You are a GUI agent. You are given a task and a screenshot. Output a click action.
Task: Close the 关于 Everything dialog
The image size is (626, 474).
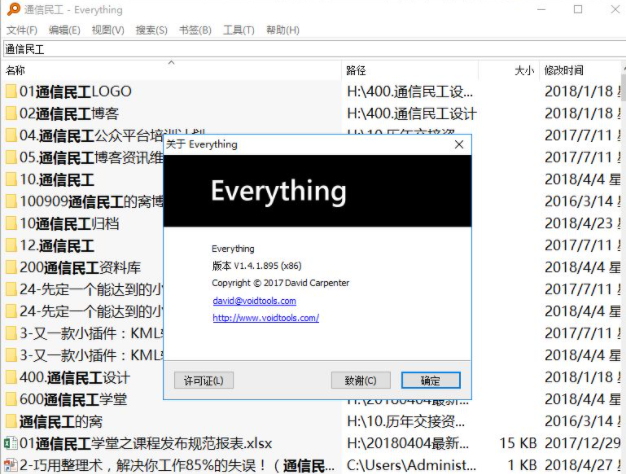[x=459, y=144]
